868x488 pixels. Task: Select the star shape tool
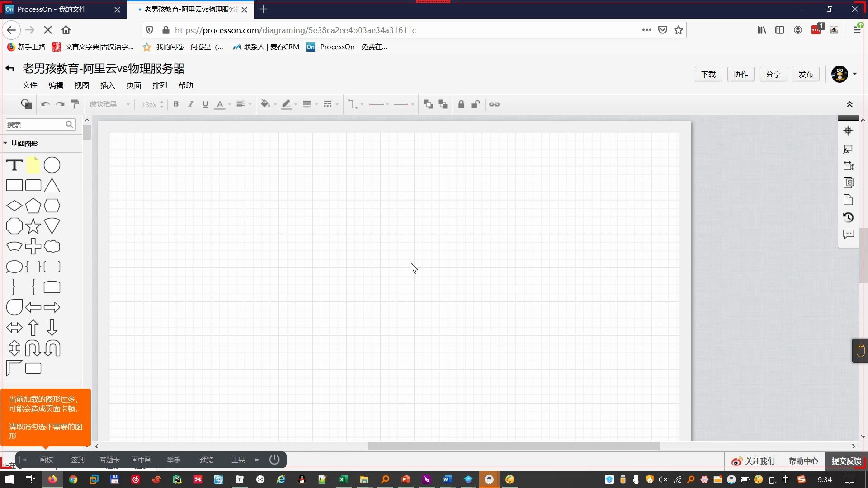click(33, 226)
